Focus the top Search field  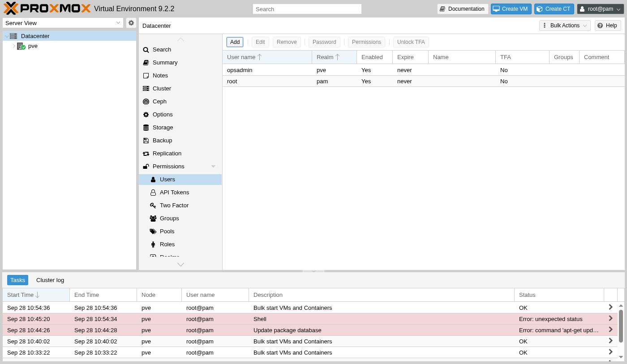point(307,9)
